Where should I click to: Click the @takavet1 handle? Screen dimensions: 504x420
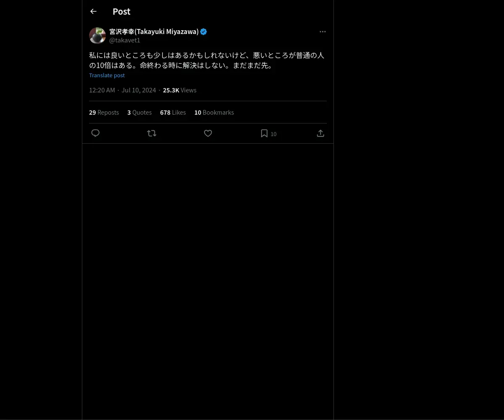coord(125,40)
